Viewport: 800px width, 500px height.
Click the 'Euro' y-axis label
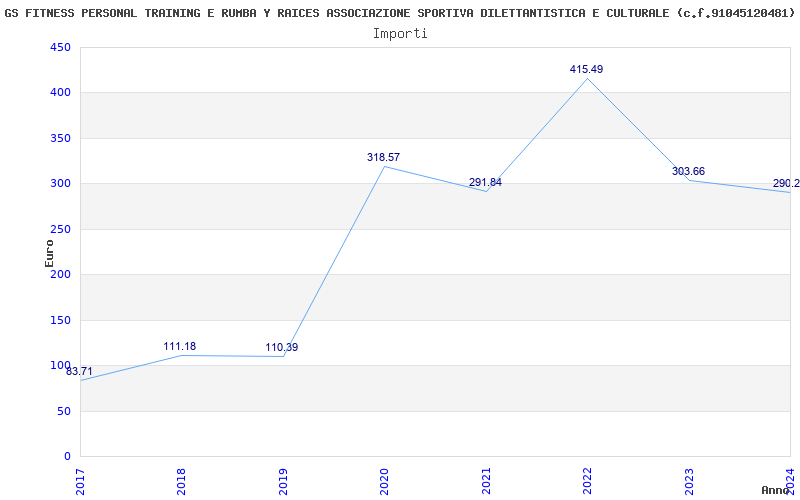coord(49,253)
